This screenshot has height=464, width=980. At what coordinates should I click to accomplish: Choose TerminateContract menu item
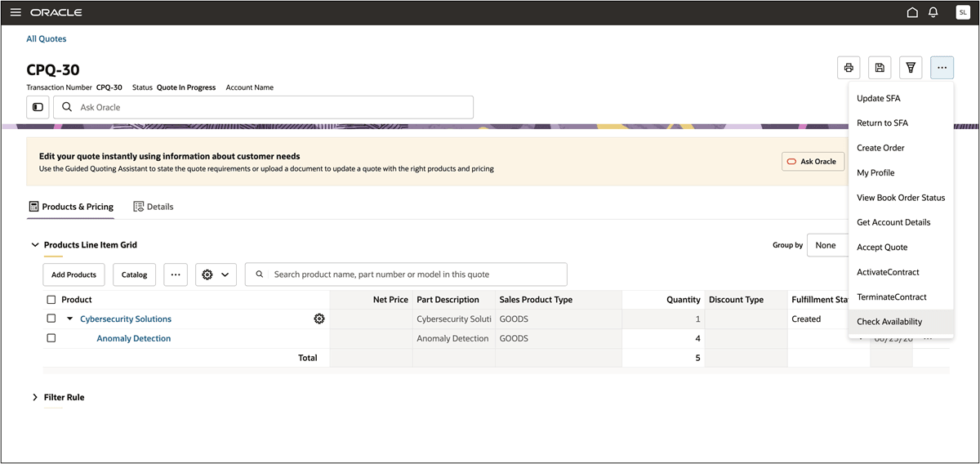tap(901, 297)
